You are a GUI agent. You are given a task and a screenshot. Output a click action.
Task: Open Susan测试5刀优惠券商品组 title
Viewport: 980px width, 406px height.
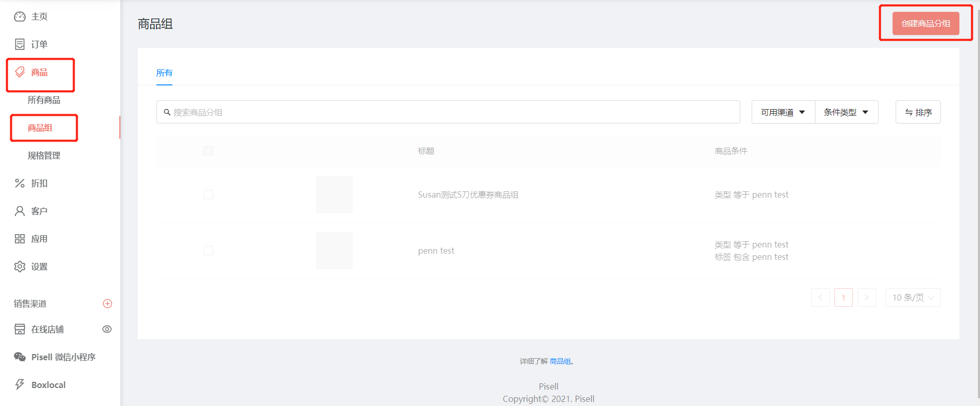coord(468,195)
